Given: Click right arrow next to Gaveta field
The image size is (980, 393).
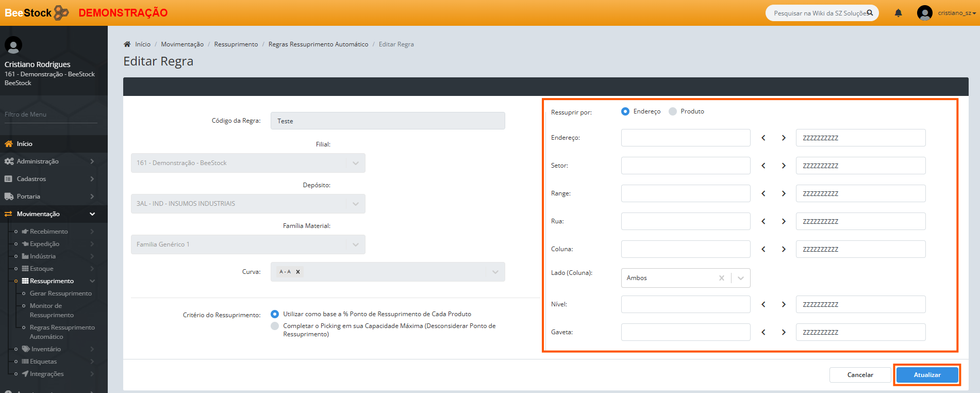Looking at the screenshot, I should pos(784,332).
